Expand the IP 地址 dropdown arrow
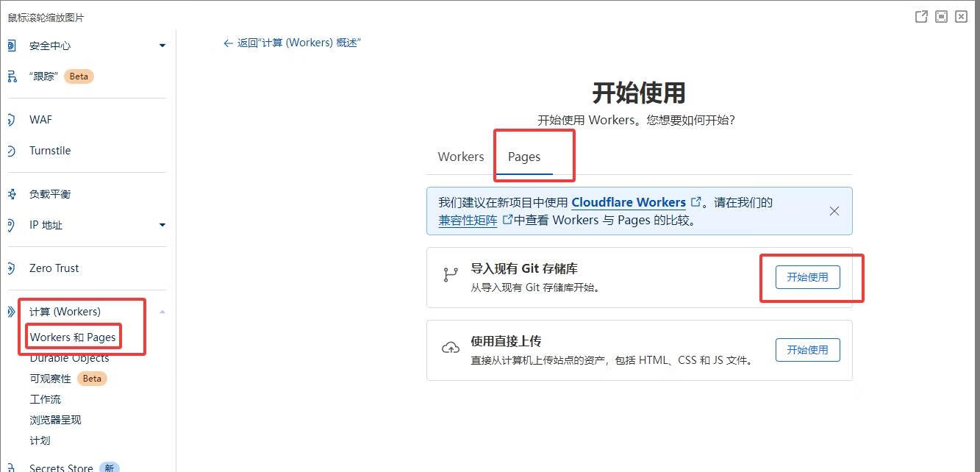 [162, 225]
